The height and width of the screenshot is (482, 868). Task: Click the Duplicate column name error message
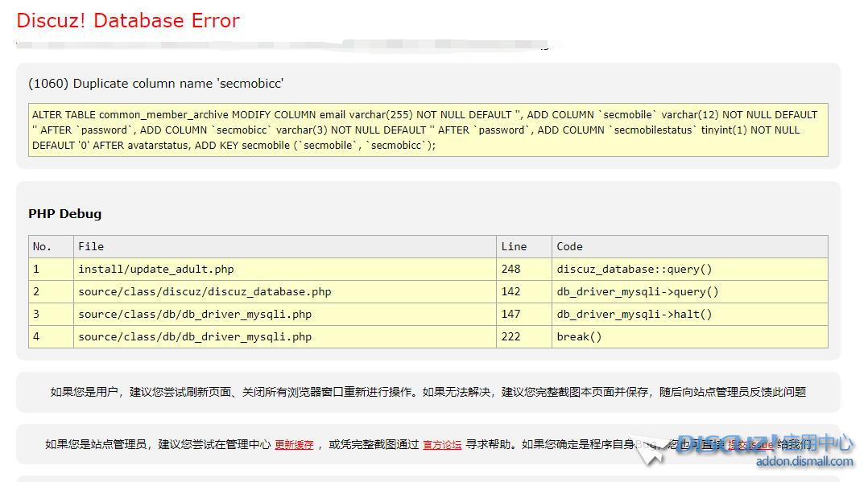click(x=155, y=84)
